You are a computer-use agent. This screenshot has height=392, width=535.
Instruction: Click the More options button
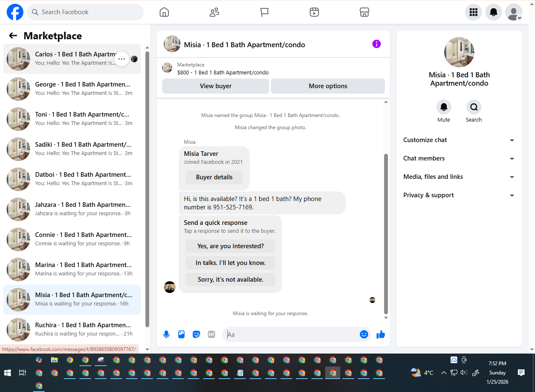[x=328, y=86]
